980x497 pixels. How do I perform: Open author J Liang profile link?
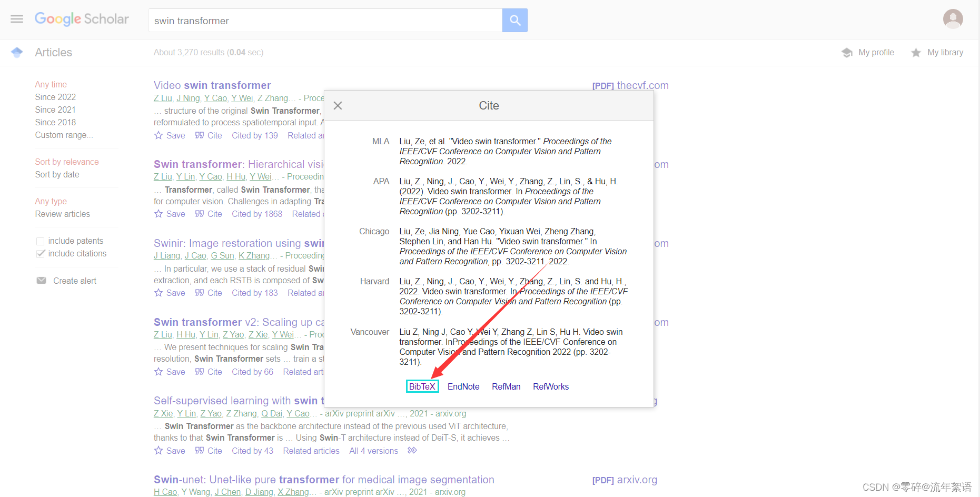167,255
